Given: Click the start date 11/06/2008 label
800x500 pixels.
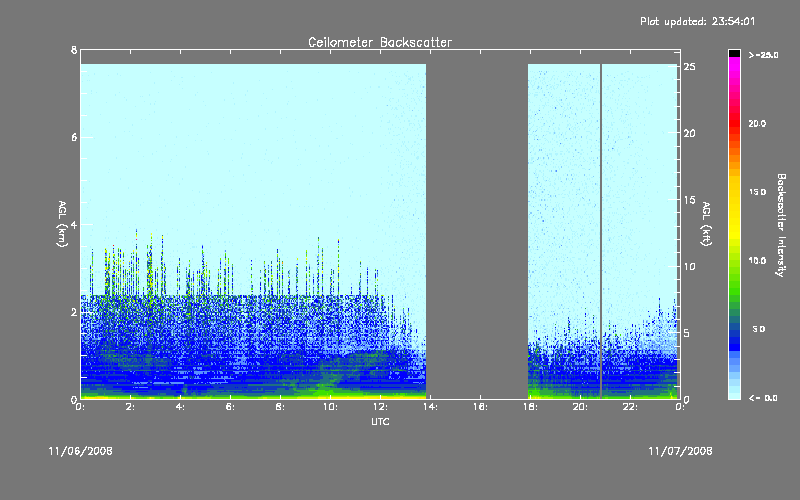Looking at the screenshot, I should coord(81,451).
